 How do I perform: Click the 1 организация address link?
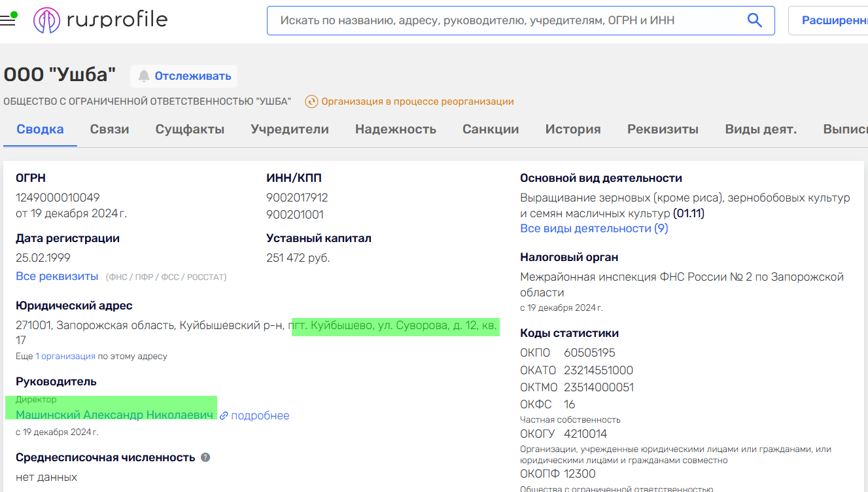click(x=65, y=357)
